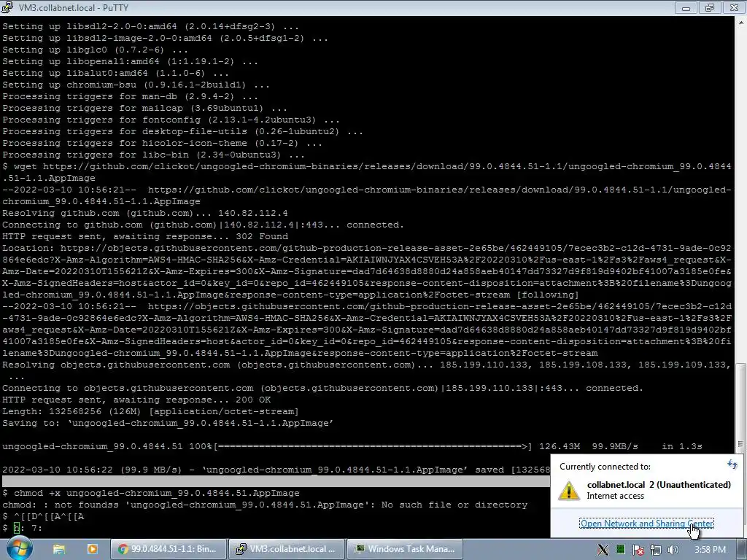Click the PuTTY scrollbar up arrow

pos(740,21)
